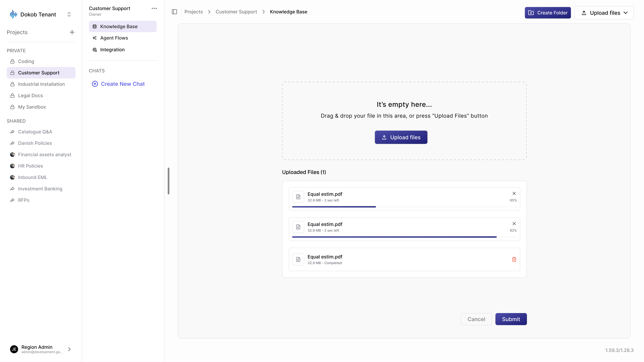Click the Knowledge Base breadcrumb
This screenshot has height=362, width=644.
288,12
